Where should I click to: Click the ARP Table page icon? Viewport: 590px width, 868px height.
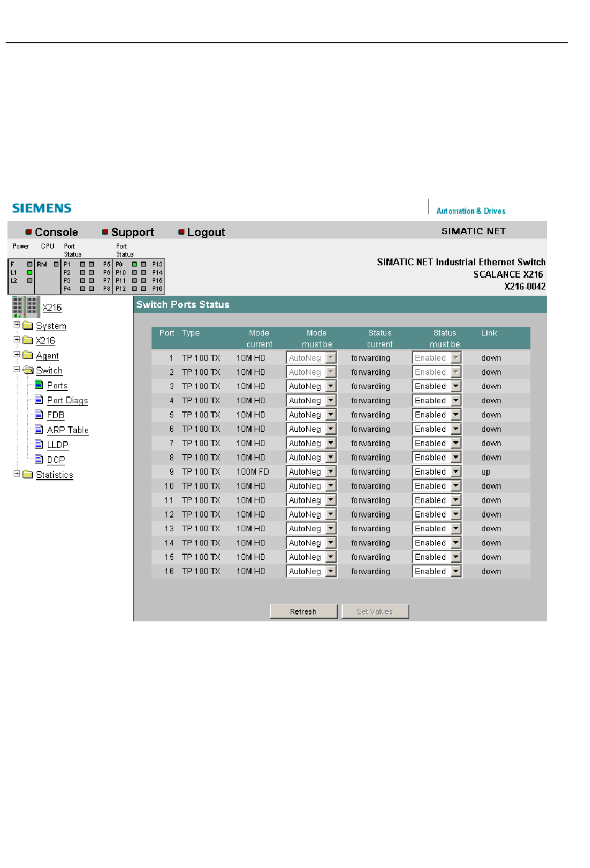pyautogui.click(x=39, y=430)
